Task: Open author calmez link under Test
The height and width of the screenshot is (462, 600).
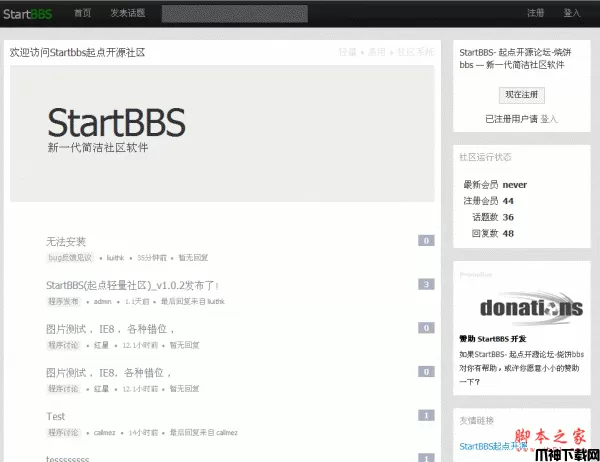Action: tap(104, 433)
